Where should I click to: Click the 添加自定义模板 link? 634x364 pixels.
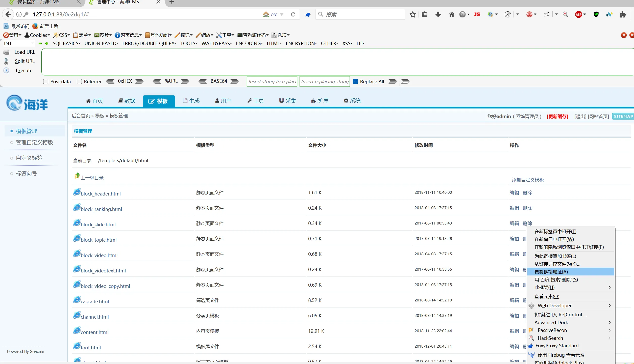pyautogui.click(x=528, y=180)
